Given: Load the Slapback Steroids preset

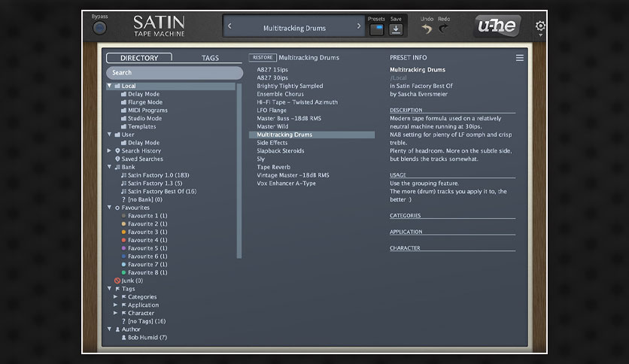Looking at the screenshot, I should point(281,150).
